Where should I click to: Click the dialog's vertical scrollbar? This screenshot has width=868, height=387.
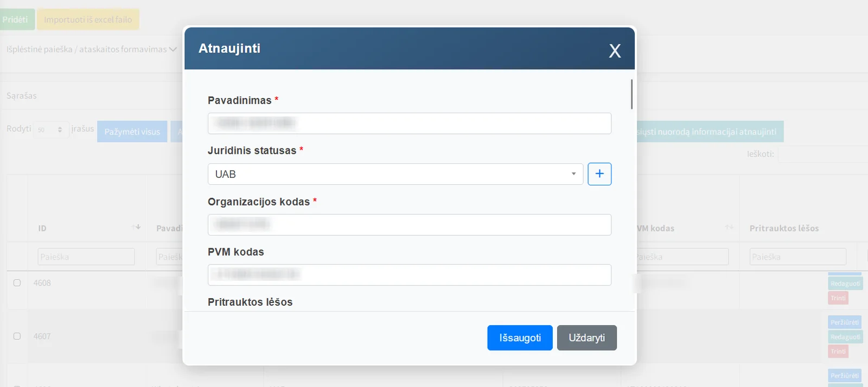point(631,94)
